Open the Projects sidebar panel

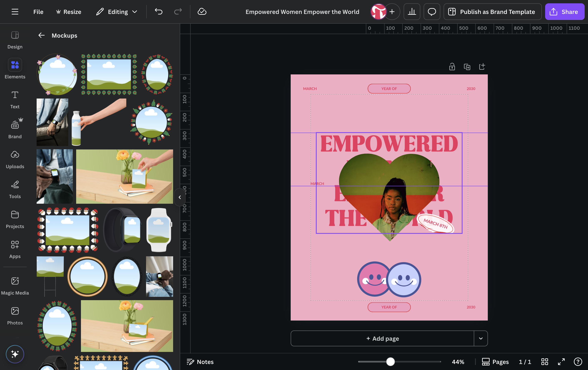point(15,219)
